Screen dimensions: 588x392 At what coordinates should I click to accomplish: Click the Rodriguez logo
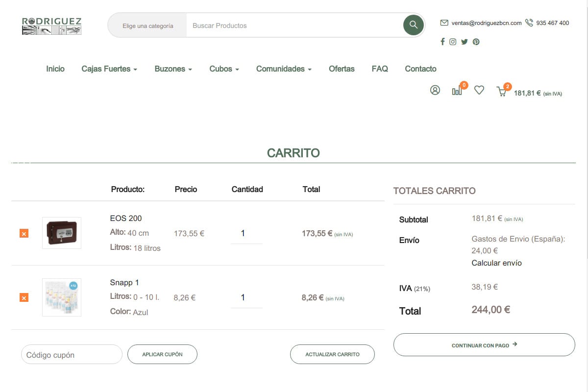coord(51,26)
